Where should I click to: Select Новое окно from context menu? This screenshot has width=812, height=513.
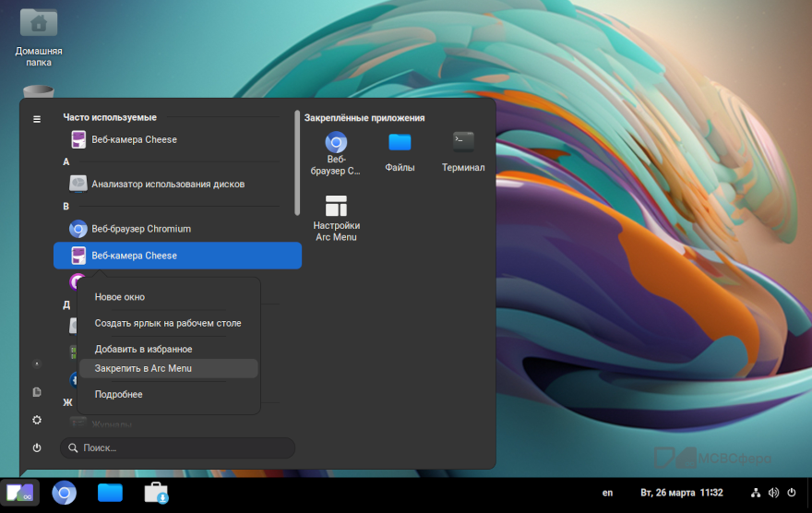pos(120,297)
